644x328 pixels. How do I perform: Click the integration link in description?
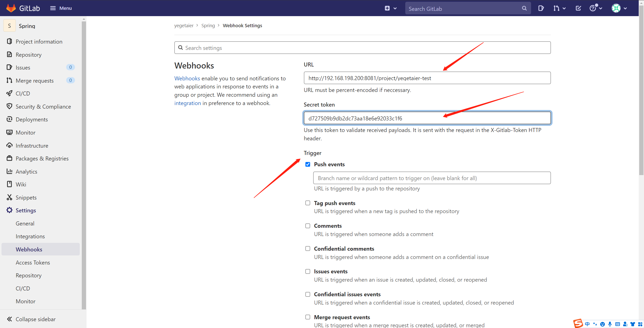point(187,103)
